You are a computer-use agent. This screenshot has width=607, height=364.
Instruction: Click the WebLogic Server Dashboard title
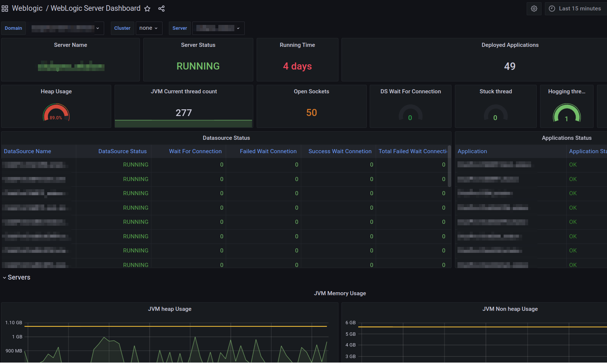point(96,9)
